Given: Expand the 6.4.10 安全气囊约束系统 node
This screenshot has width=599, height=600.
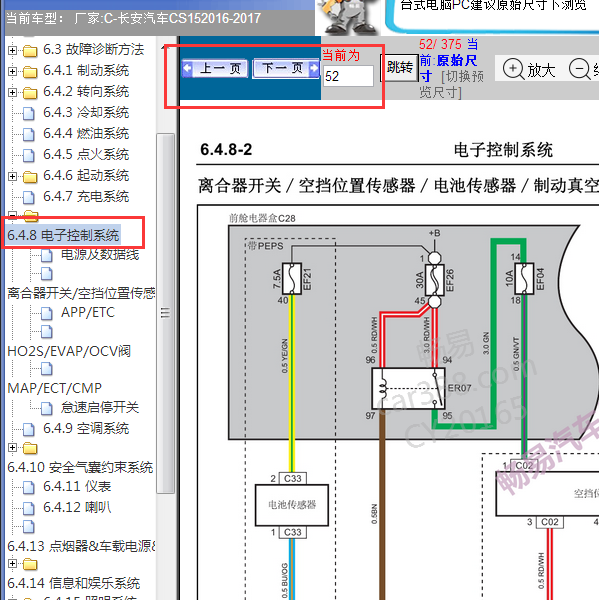Looking at the screenshot, I should pos(12,447).
